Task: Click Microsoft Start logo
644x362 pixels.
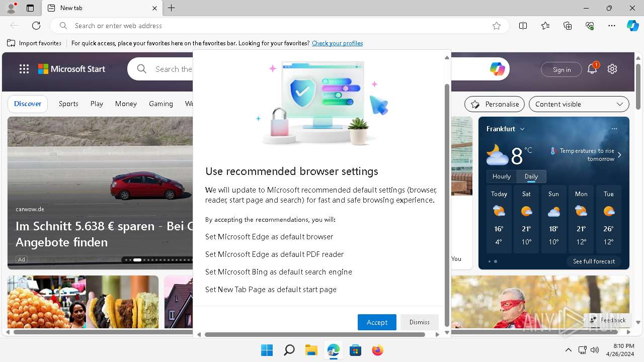Action: (x=72, y=69)
